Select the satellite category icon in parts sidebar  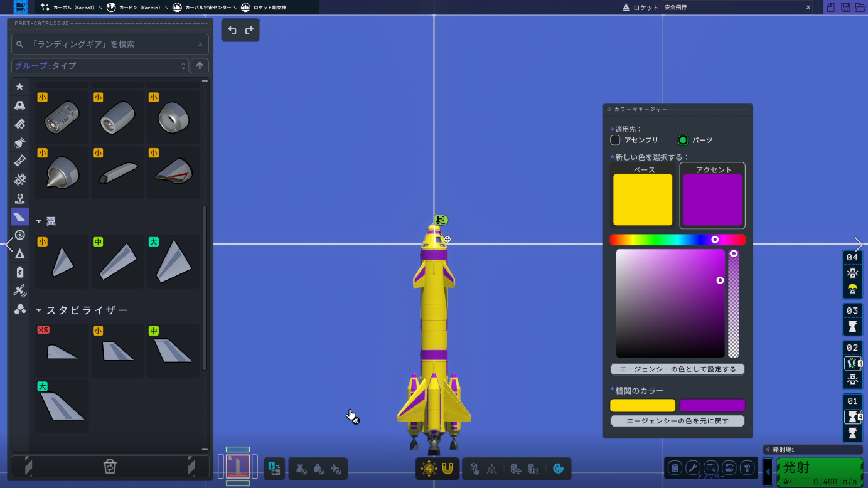tap(19, 290)
